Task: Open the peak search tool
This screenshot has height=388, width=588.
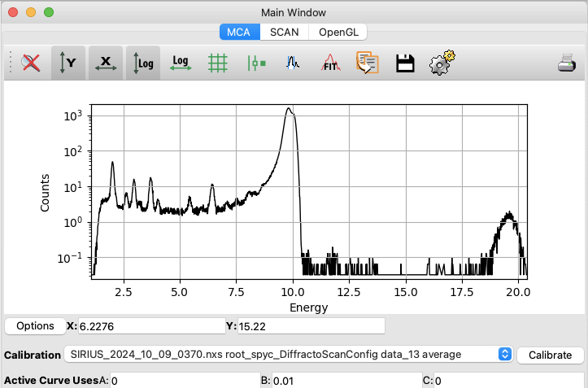Action: [x=293, y=63]
